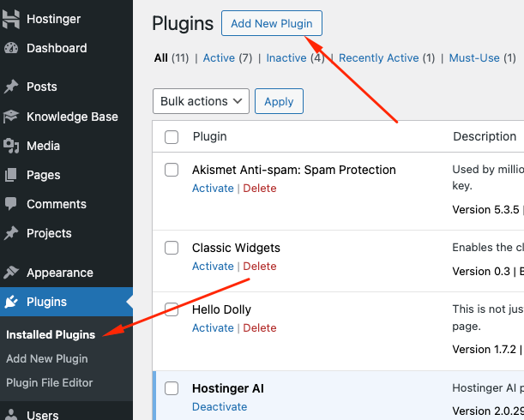524x420 pixels.
Task: Click the Hostinger logo icon in sidebar
Action: pos(11,19)
